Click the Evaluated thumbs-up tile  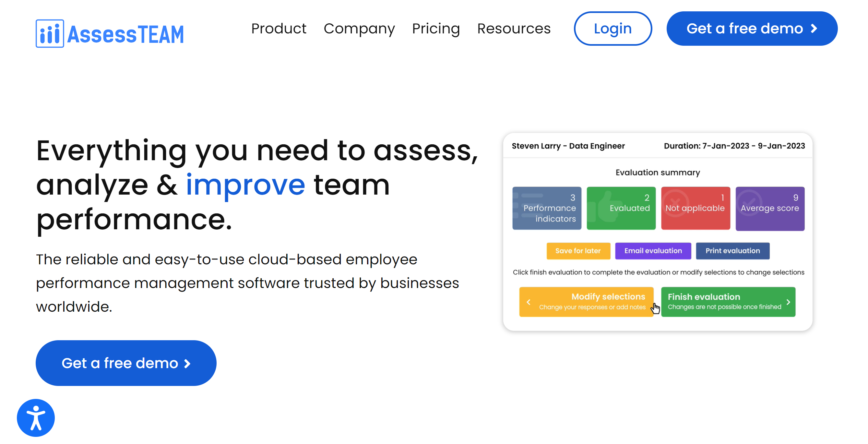[621, 208]
